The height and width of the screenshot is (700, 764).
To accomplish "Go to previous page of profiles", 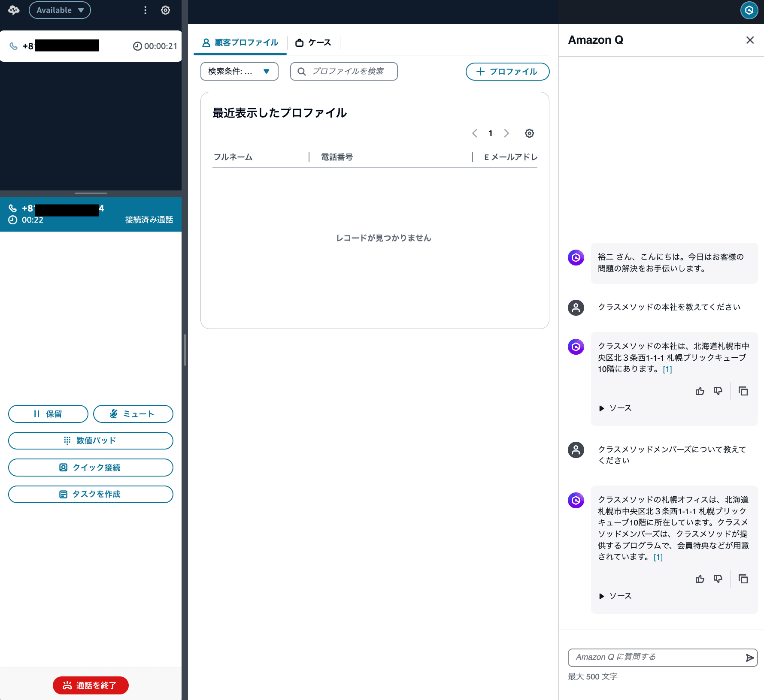I will click(x=475, y=133).
